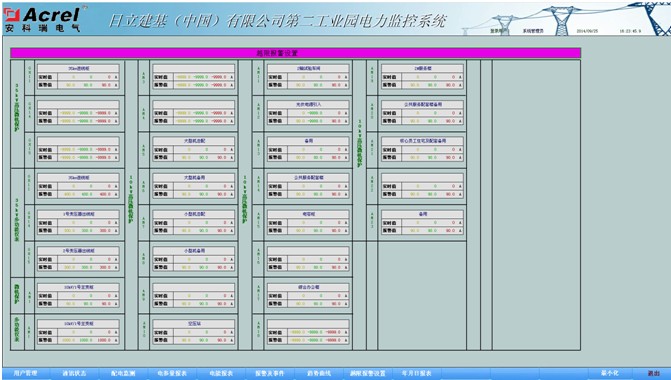Viewport: 671px width, 380px height.
Task: Open the 趋势曲线 tab
Action: 319,374
